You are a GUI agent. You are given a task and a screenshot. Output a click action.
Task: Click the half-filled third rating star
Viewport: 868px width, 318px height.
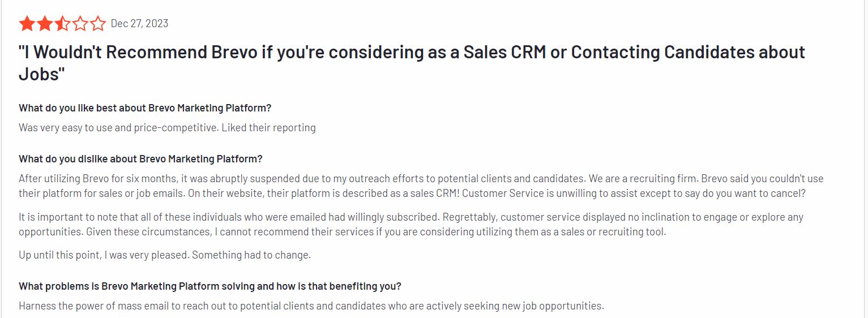[62, 24]
